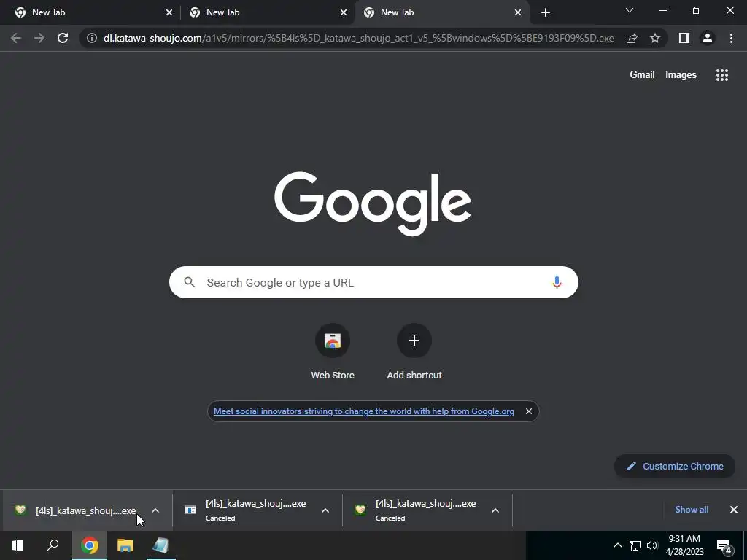Open the Web Store shortcut
Screen dimensions: 747x560
point(333,351)
